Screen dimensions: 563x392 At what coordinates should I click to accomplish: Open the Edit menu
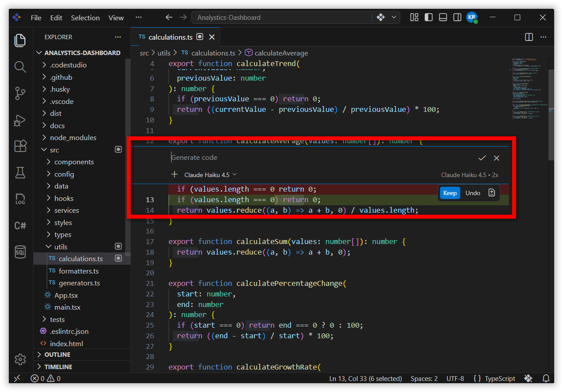[x=56, y=18]
